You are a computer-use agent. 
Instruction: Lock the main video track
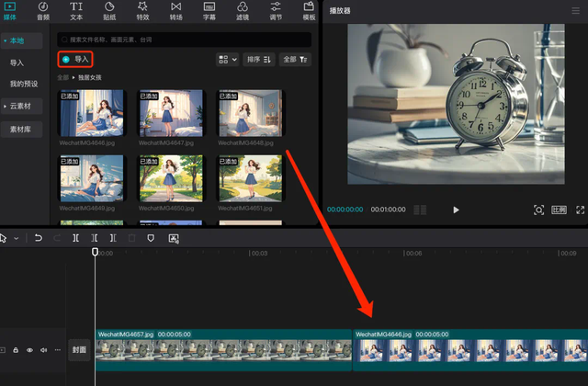(x=16, y=350)
